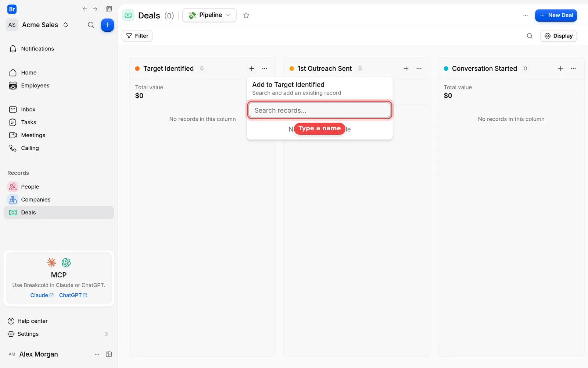588x368 pixels.
Task: Collapse sidebar using bottom panel icon
Action: pos(109,354)
